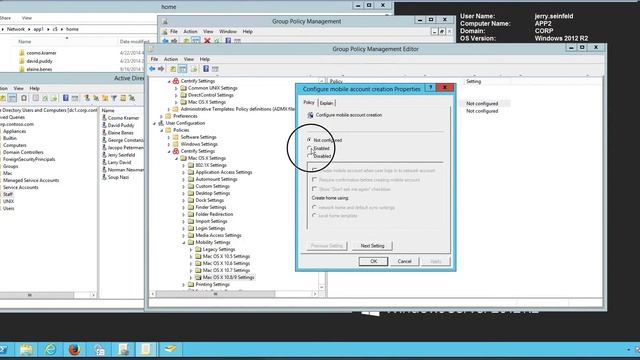Click the Next Setting button
The width and height of the screenshot is (640, 360).
[372, 246]
